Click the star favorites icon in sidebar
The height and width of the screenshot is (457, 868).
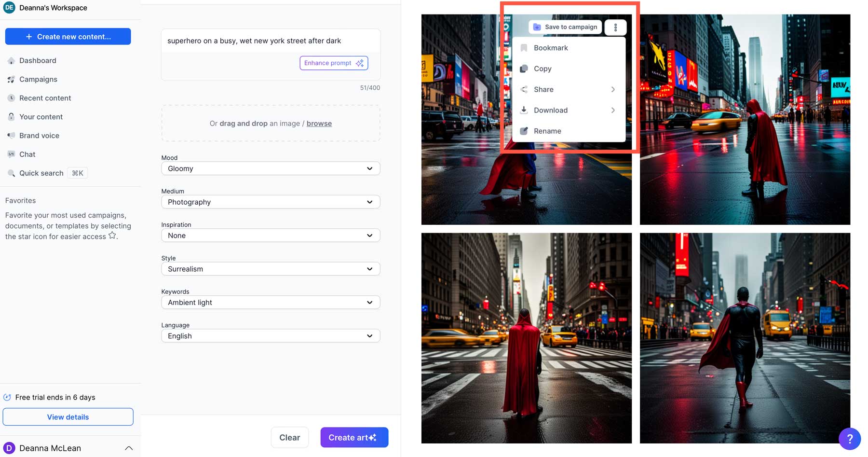click(112, 235)
